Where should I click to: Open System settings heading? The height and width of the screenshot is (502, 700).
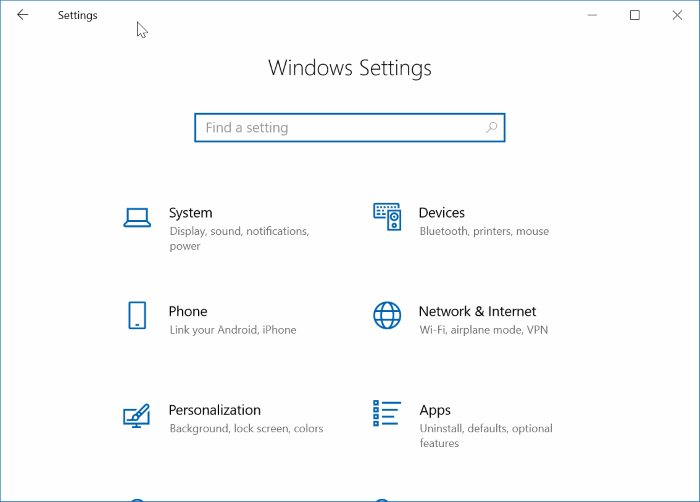tap(191, 213)
